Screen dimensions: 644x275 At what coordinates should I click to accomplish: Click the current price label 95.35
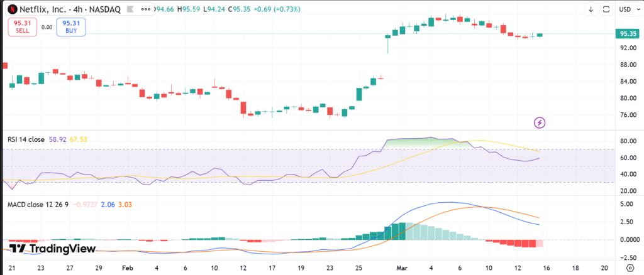coord(628,34)
